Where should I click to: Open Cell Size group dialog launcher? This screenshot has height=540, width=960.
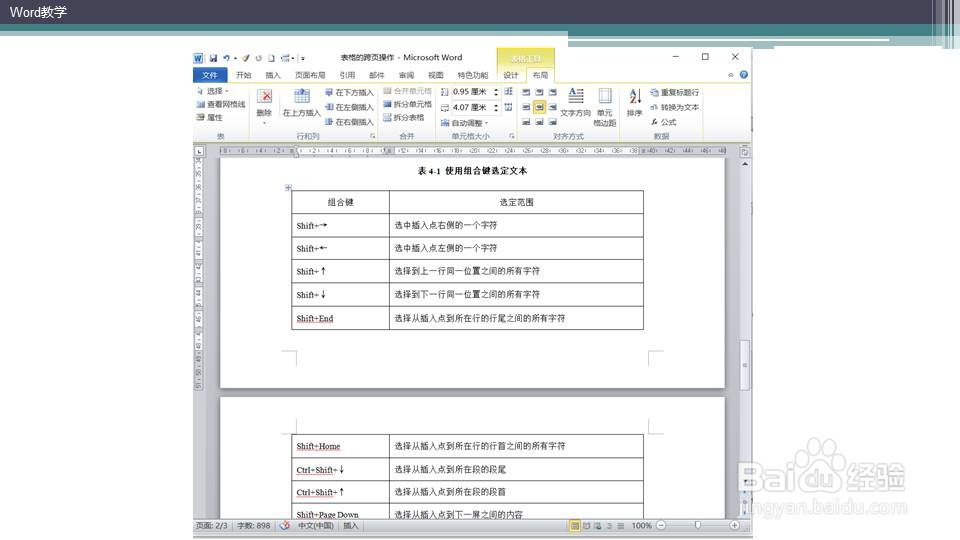point(512,136)
